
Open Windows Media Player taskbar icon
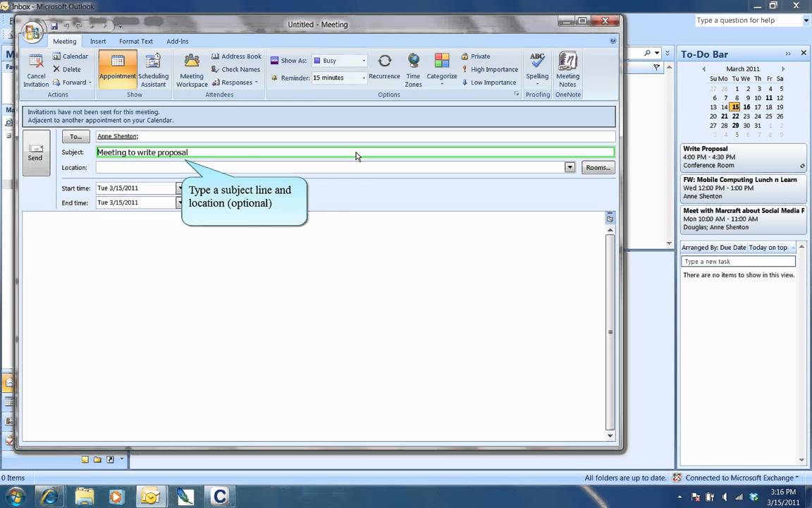(116, 497)
